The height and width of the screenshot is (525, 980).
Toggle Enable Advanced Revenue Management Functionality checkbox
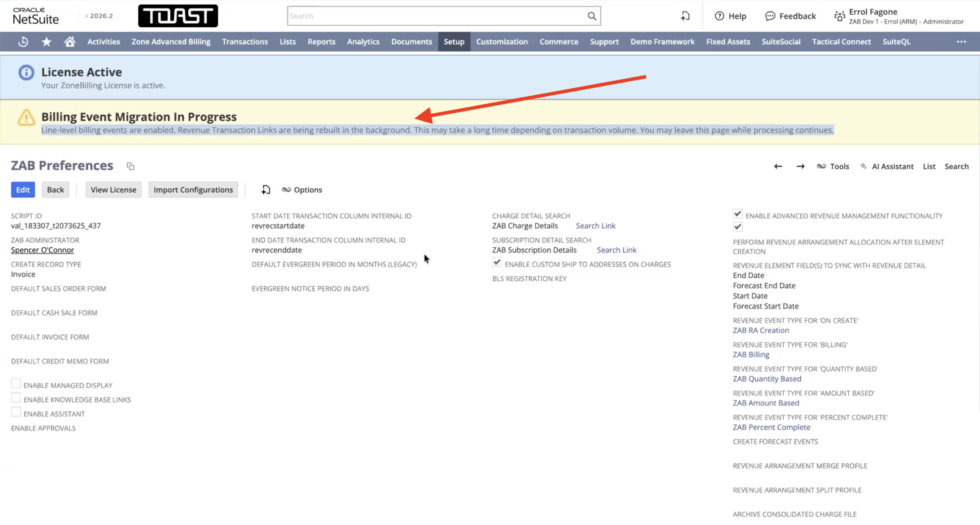(737, 213)
